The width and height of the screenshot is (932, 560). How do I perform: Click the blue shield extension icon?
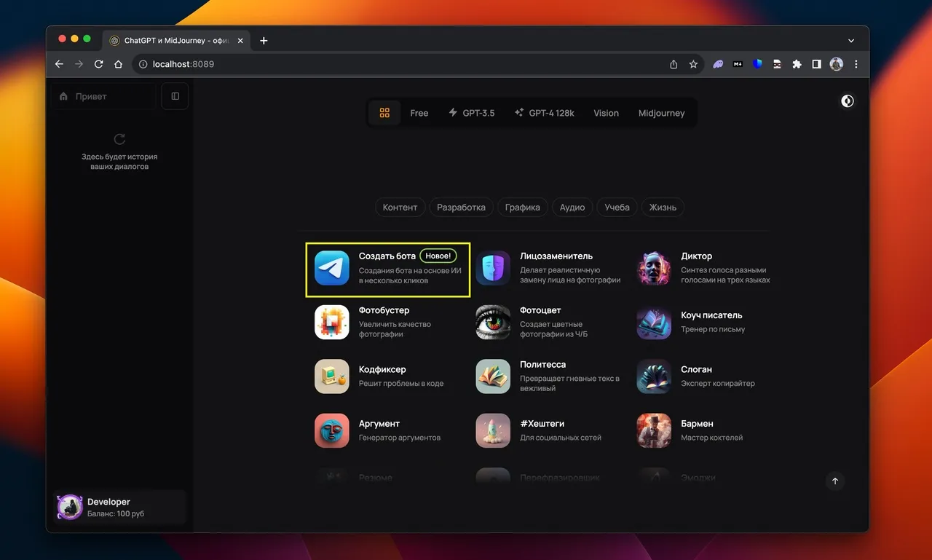pyautogui.click(x=757, y=64)
